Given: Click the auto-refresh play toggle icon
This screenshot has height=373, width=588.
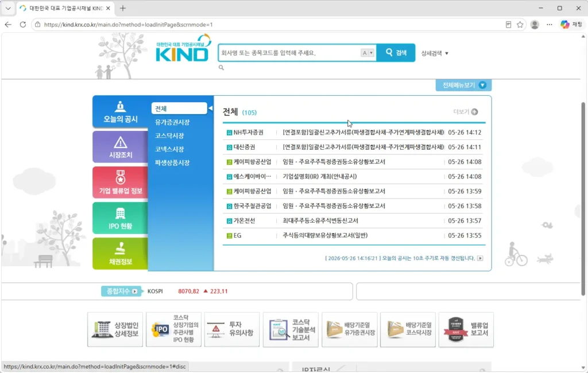Looking at the screenshot, I should [480, 258].
